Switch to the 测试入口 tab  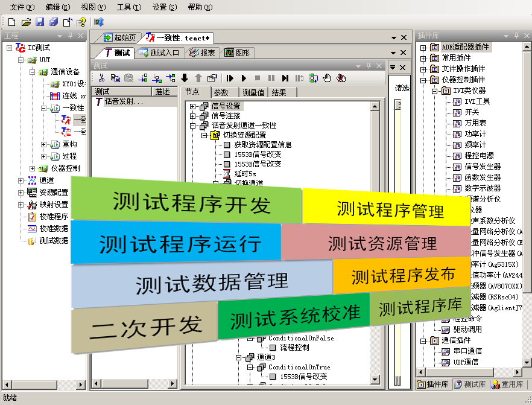[160, 53]
